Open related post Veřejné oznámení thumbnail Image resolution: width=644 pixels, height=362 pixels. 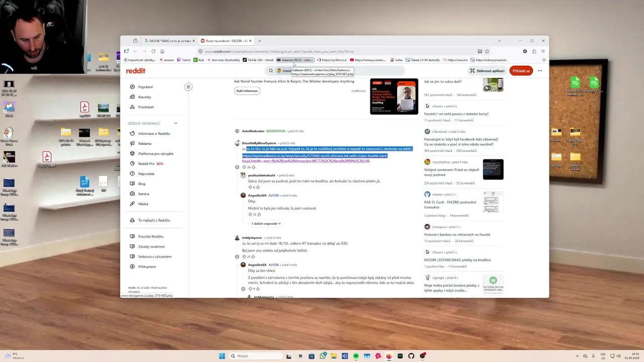pyautogui.click(x=493, y=169)
